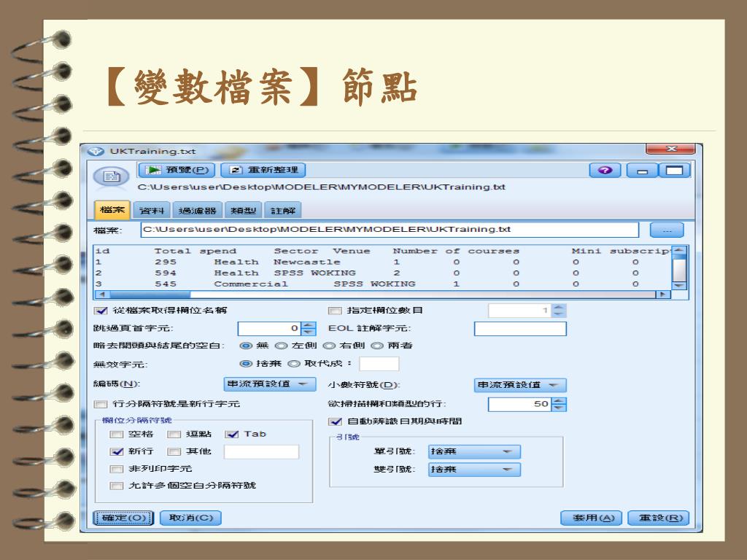Click the 取代成 replacement character field
The width and height of the screenshot is (747, 560).
pyautogui.click(x=379, y=364)
